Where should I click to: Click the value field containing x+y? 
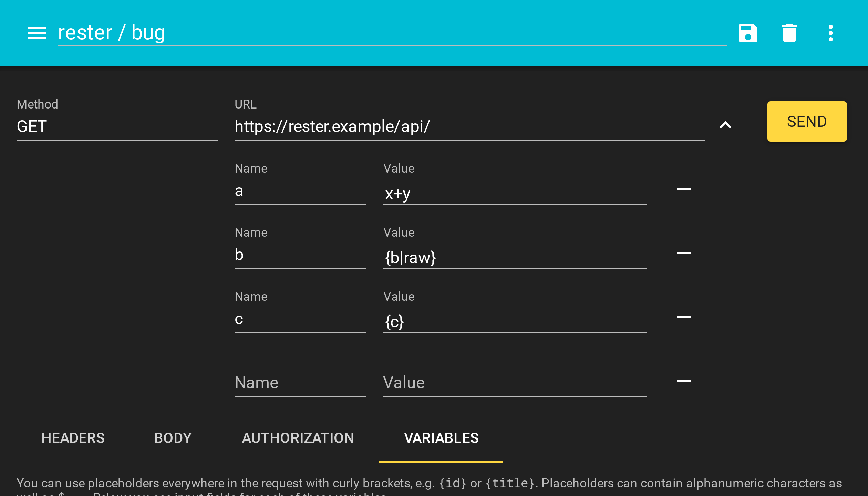point(515,194)
